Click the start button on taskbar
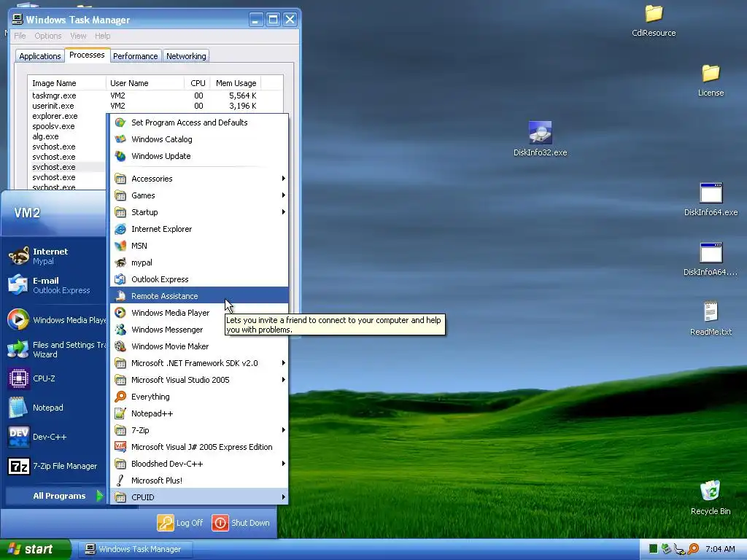Image resolution: width=747 pixels, height=560 pixels. pos(35,549)
